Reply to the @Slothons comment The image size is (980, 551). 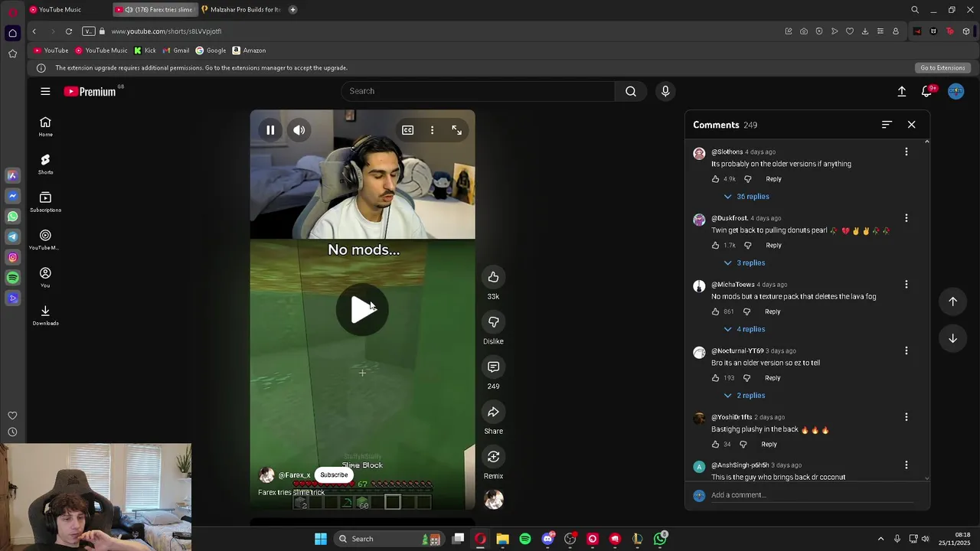pos(773,179)
